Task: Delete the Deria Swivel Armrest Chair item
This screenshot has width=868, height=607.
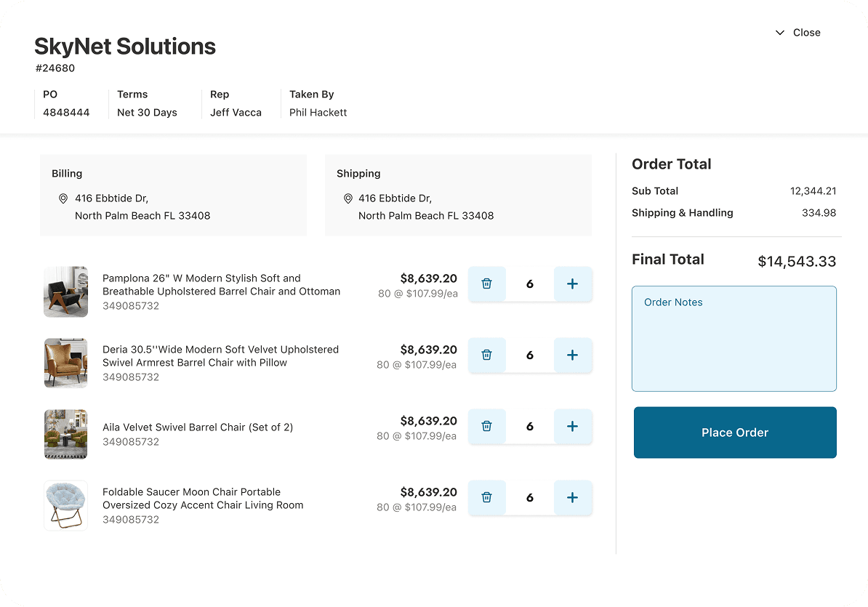Action: point(486,355)
